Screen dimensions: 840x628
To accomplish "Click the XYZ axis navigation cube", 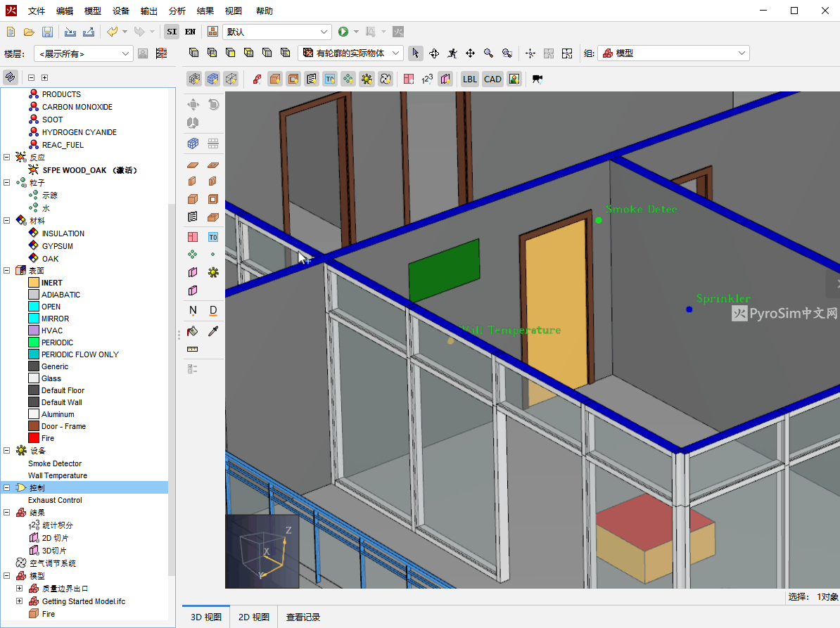I will coord(262,551).
